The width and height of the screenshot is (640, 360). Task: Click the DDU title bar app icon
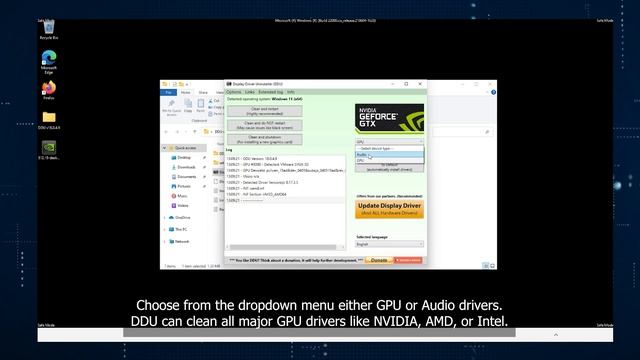pos(229,84)
